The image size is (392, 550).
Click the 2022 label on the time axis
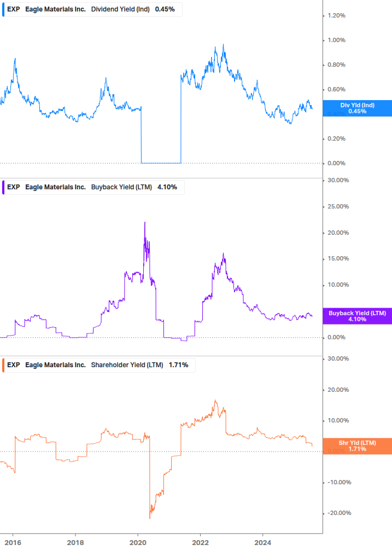[x=201, y=543]
